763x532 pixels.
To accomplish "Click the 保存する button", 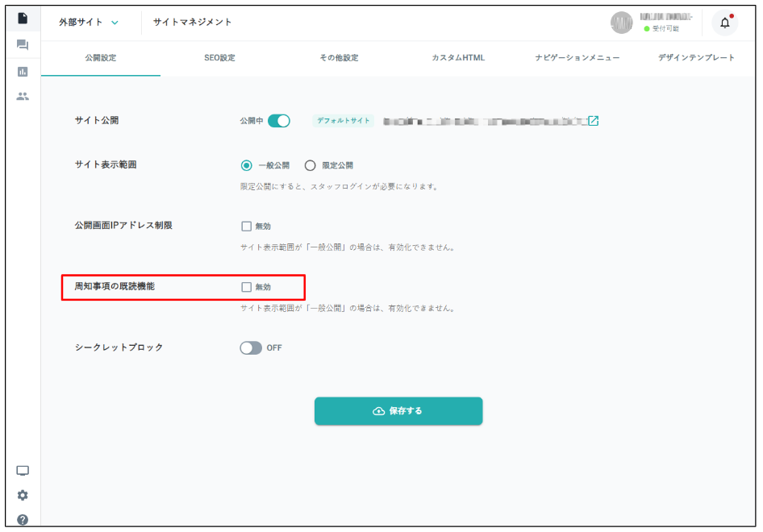I will (398, 411).
